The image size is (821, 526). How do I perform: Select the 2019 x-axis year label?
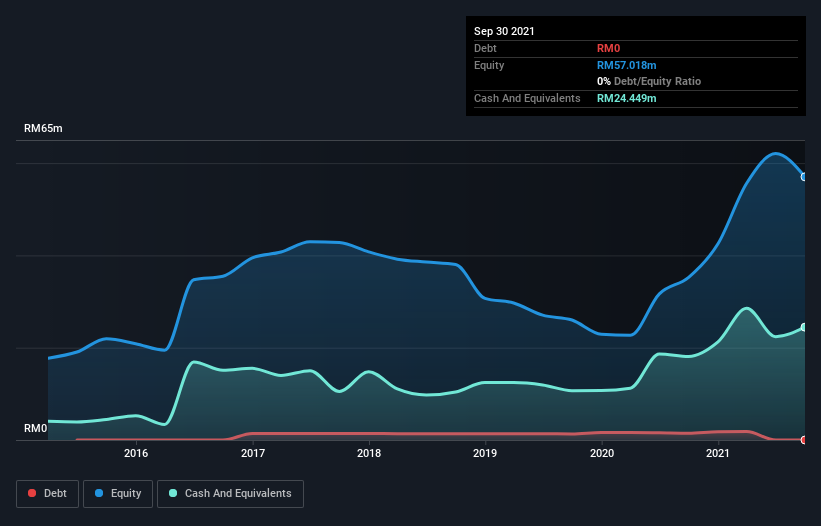click(485, 454)
